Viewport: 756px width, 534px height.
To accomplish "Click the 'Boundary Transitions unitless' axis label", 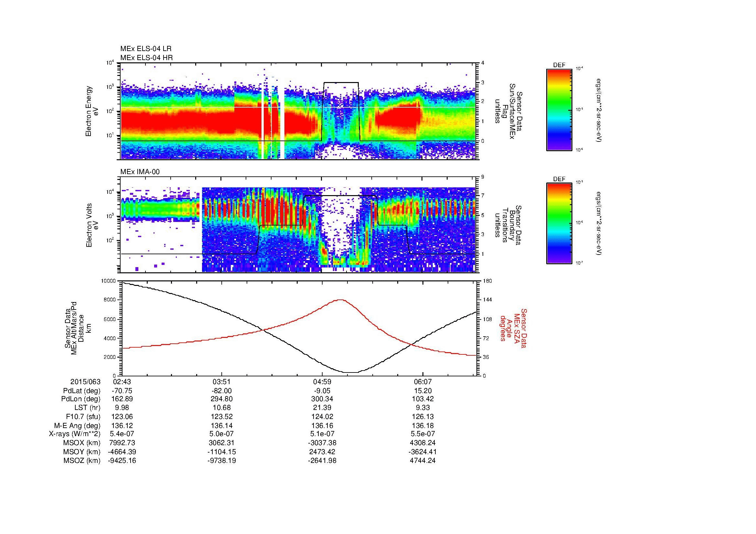I will [x=508, y=226].
